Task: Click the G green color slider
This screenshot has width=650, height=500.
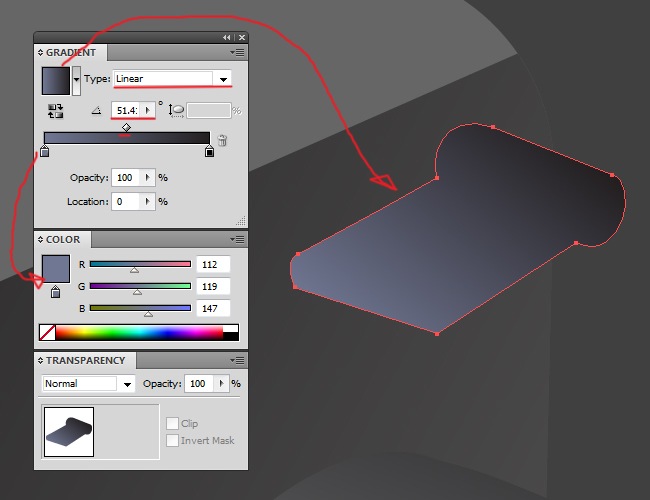Action: click(x=140, y=286)
